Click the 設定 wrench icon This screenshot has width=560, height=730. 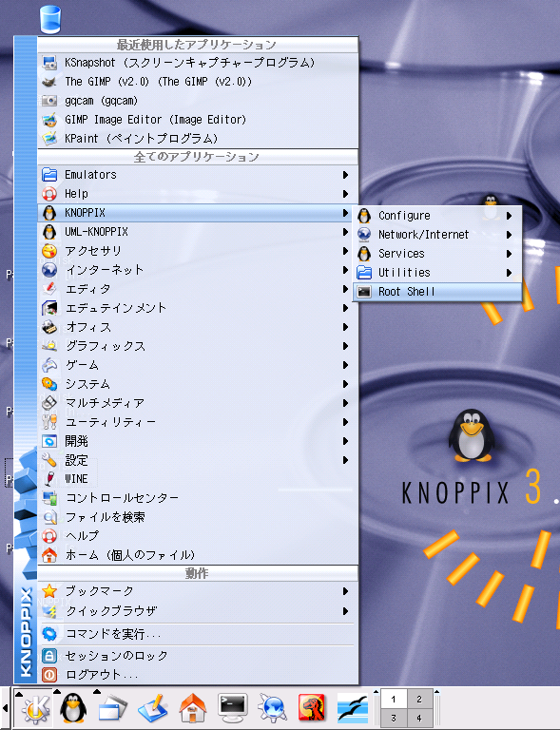tap(49, 460)
